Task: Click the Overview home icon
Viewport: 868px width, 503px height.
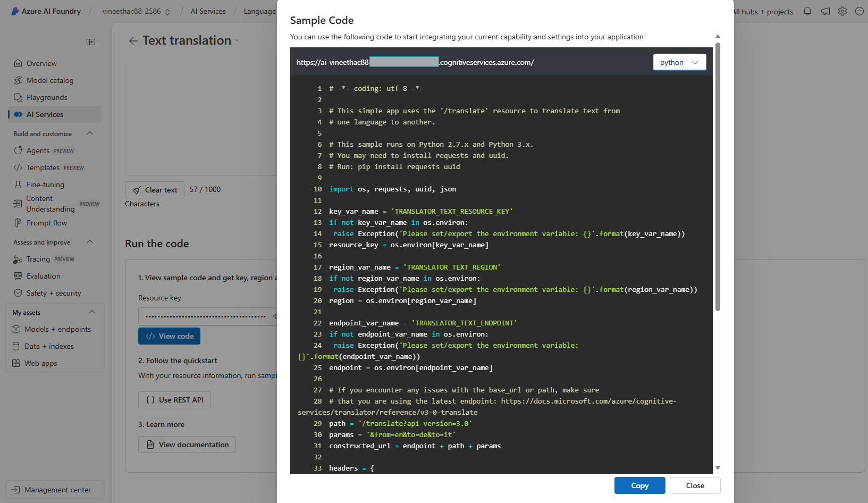Action: point(18,63)
